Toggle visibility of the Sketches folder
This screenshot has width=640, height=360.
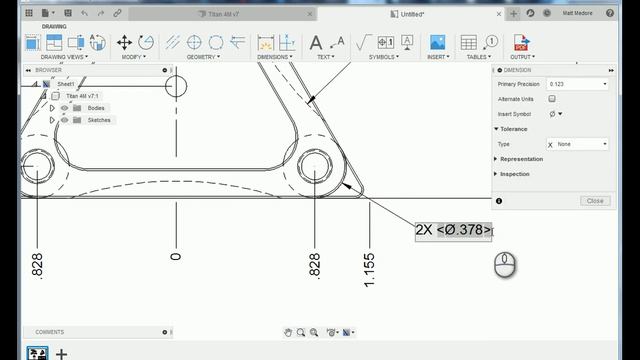64,120
